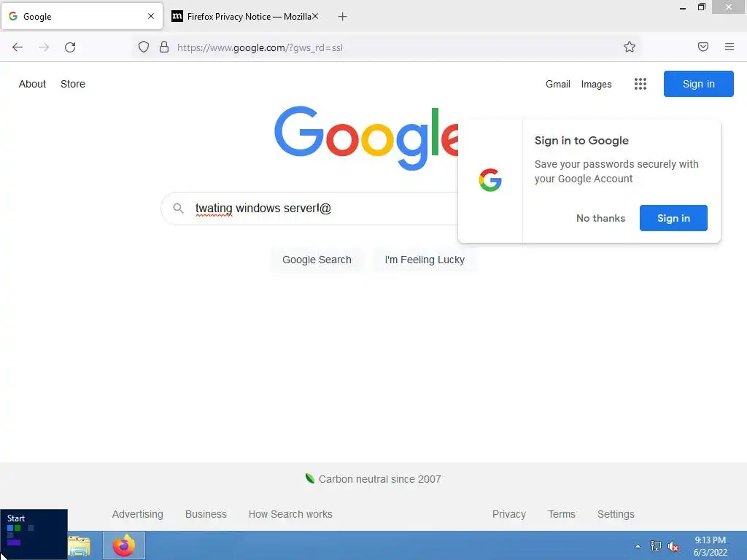
Task: Minimize the Firefox window
Action: [x=683, y=7]
